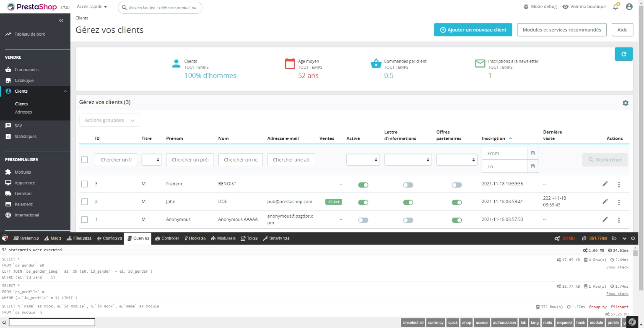Turn off newsletter toggle for John DOE
The width and height of the screenshot is (644, 328).
(408, 203)
